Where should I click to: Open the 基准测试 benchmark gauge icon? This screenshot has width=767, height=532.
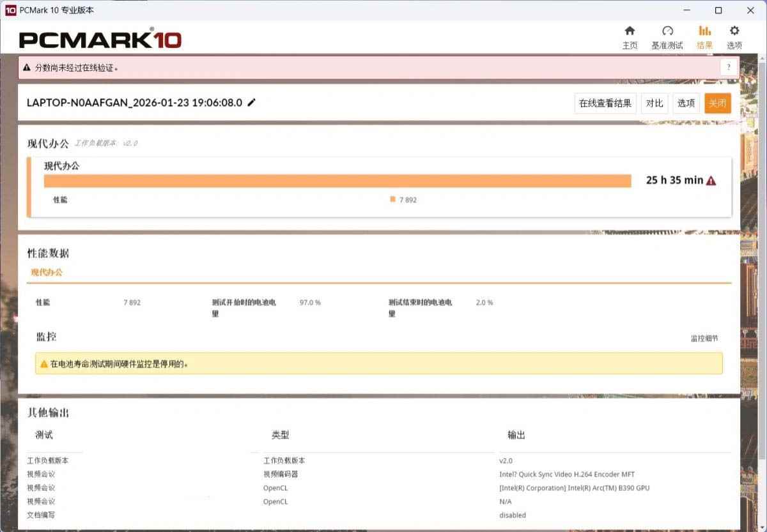[x=667, y=31]
